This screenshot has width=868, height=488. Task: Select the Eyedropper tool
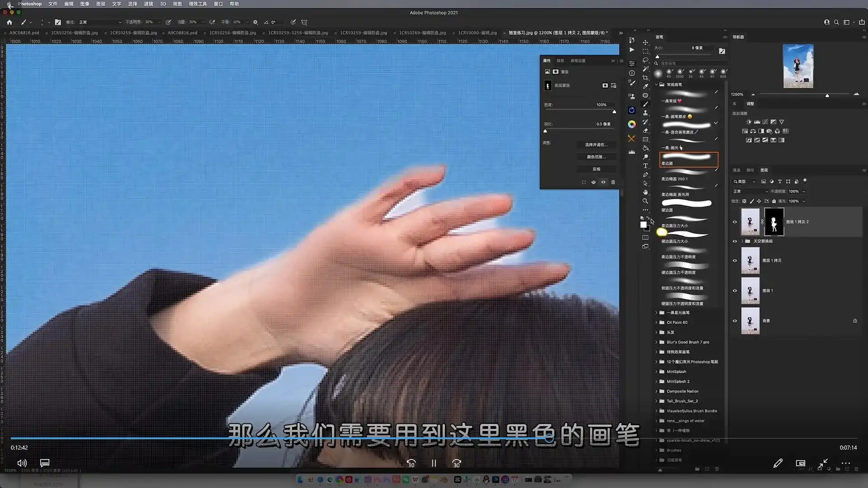(x=646, y=86)
